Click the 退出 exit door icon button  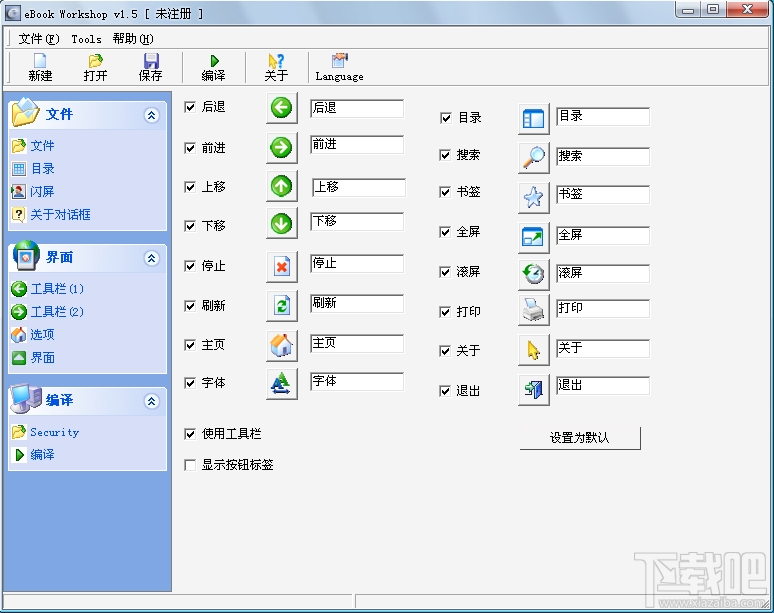tap(534, 390)
